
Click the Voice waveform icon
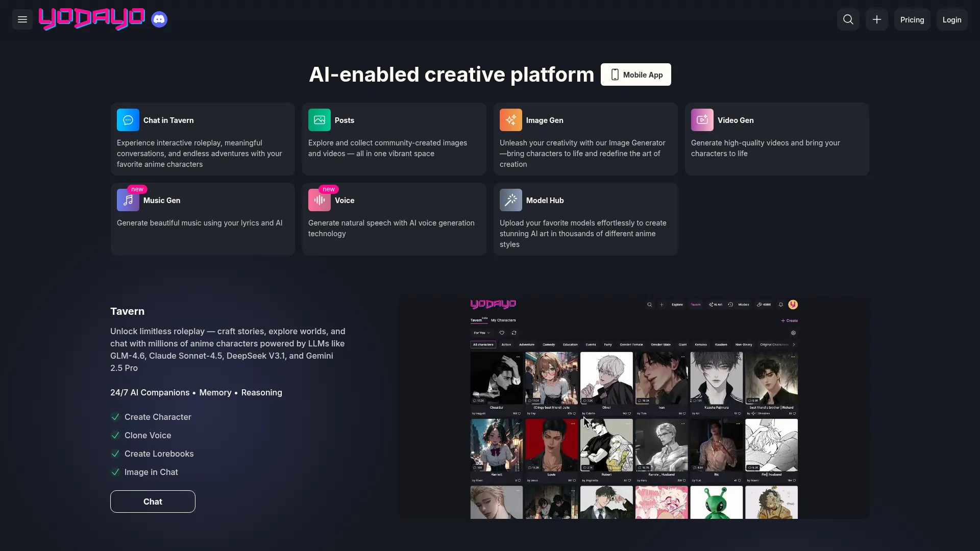click(x=319, y=200)
